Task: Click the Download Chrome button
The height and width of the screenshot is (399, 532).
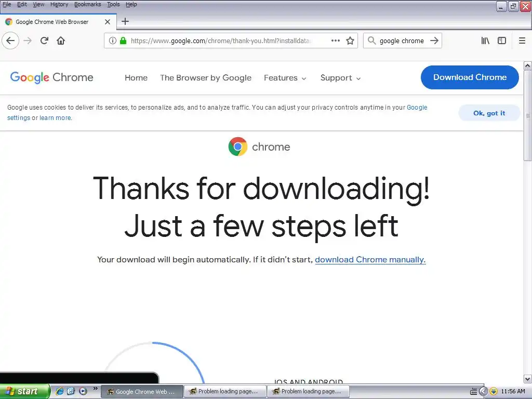Action: point(470,77)
